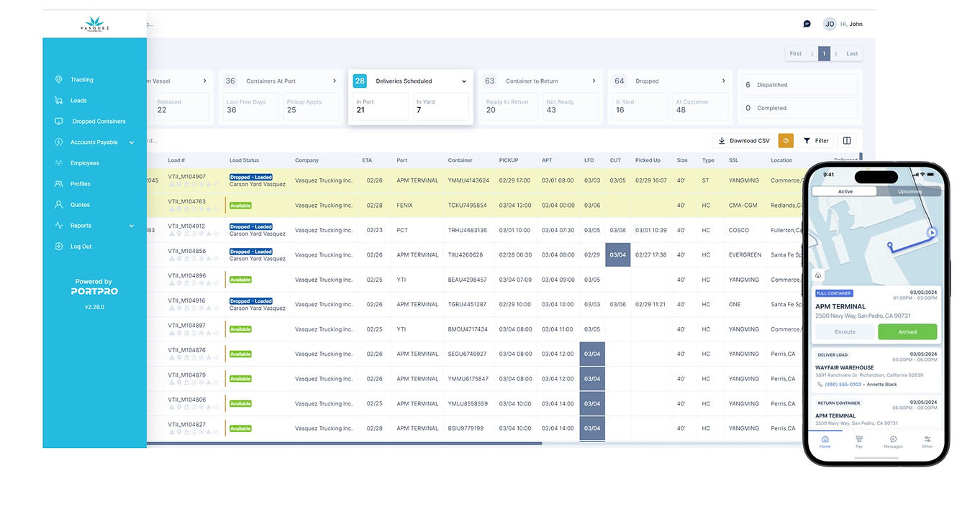Open Dropped Containers in the sidebar

(99, 121)
